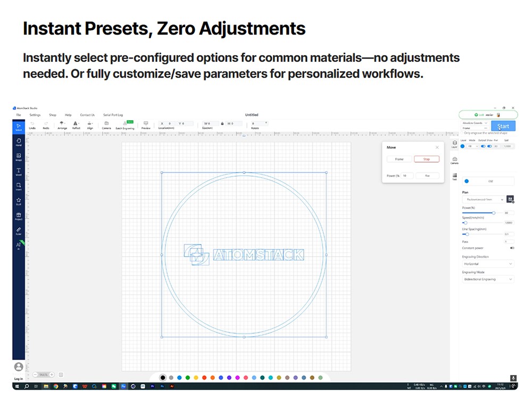Image resolution: width=532 pixels, height=402 pixels.
Task: Toggle the Constant power switch
Action: coord(512,248)
